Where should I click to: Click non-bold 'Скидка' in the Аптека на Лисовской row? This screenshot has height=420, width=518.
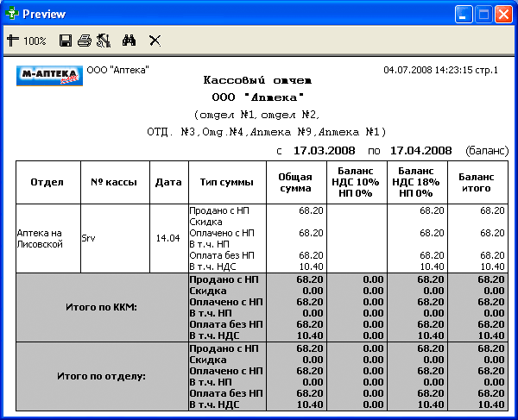click(205, 222)
